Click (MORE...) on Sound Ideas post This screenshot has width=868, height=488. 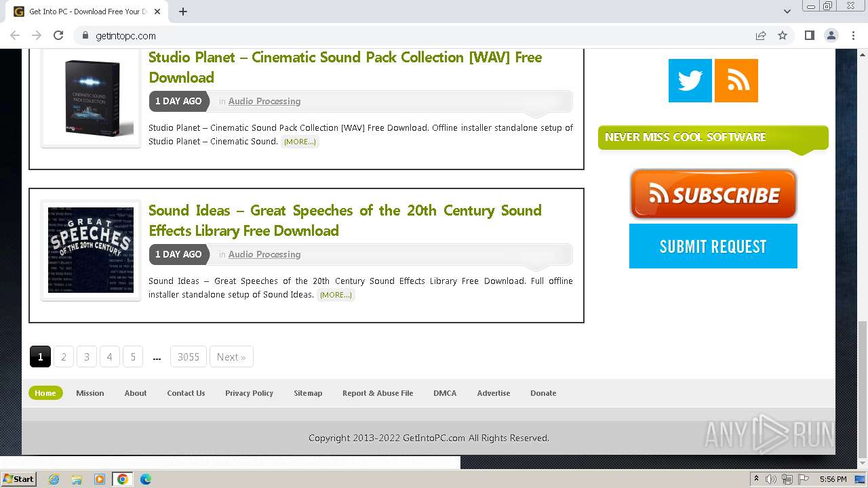tap(336, 295)
